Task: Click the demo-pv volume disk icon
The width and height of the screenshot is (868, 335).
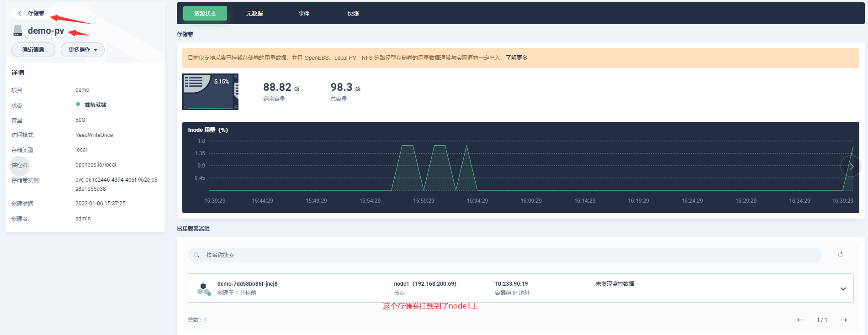Action: point(18,31)
